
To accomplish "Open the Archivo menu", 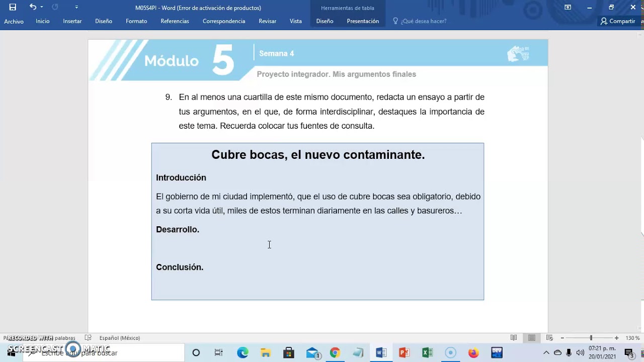I will click(x=14, y=21).
